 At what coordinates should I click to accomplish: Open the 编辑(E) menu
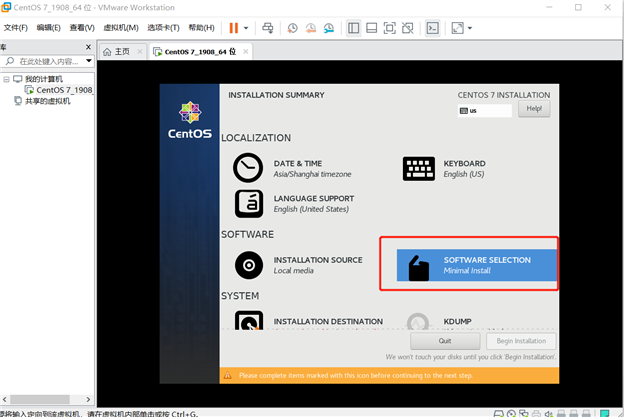(x=49, y=28)
